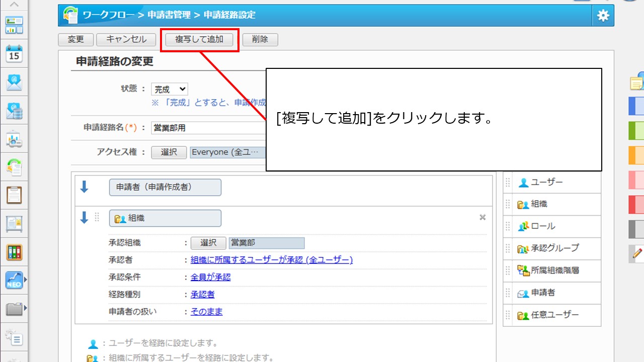The image size is (644, 362).
Task: Click 選択 button next to アクセス権
Action: [x=169, y=152]
